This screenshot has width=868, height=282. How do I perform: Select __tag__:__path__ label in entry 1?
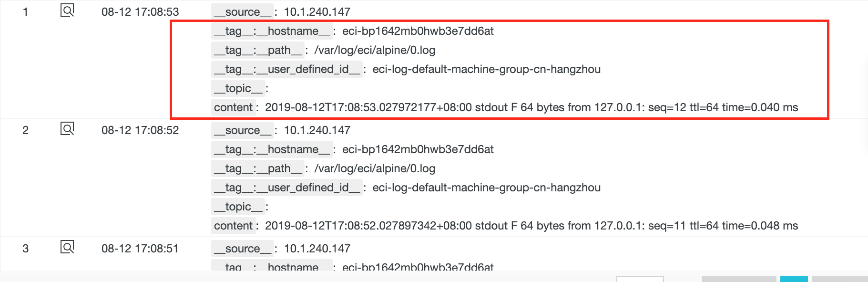pos(258,50)
